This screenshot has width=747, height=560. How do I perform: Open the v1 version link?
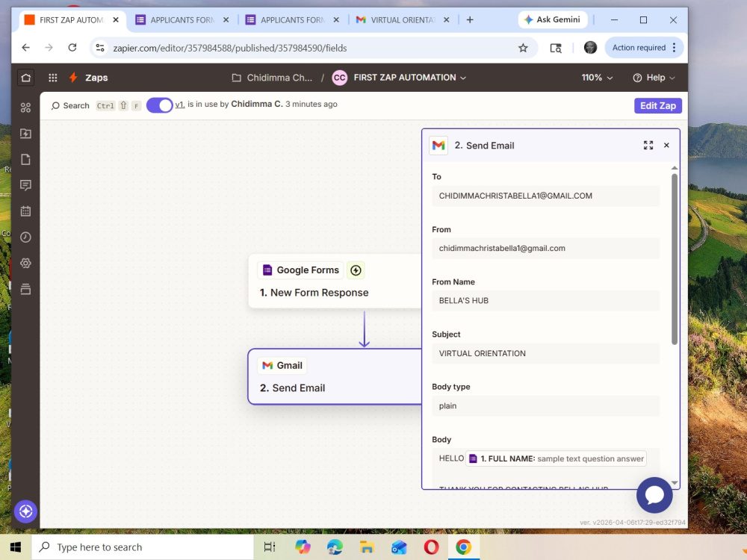[x=179, y=105]
